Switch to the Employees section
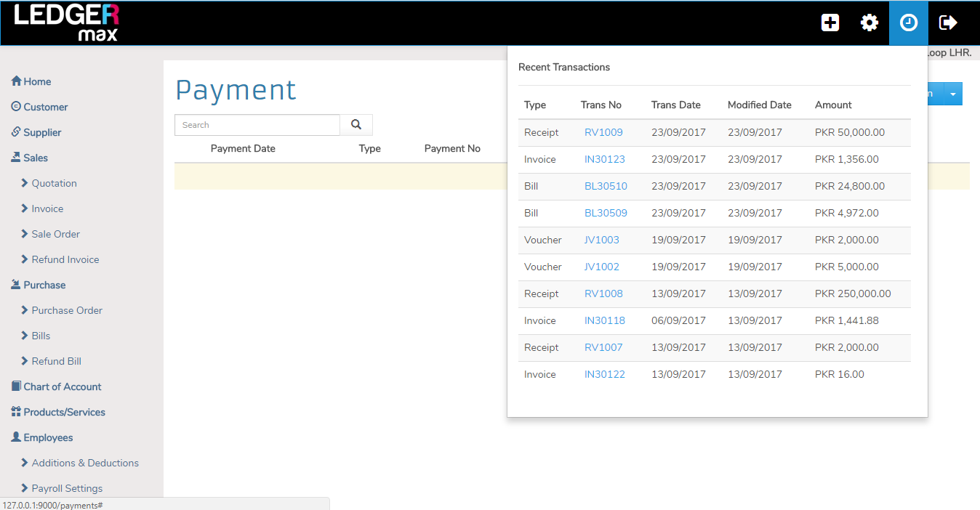Image resolution: width=980 pixels, height=510 pixels. [47, 437]
